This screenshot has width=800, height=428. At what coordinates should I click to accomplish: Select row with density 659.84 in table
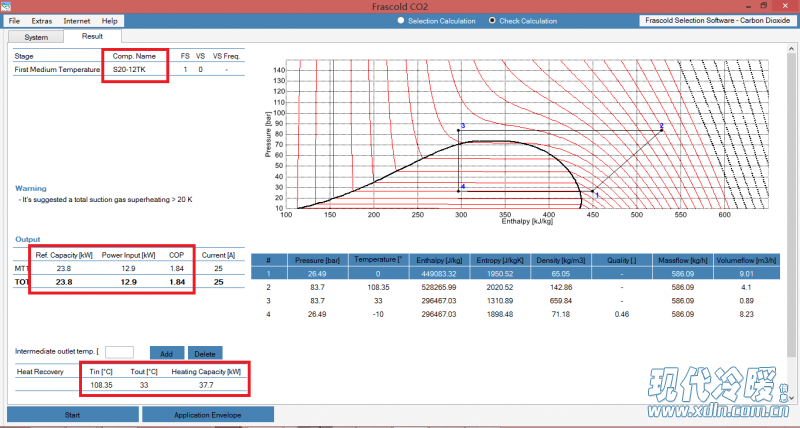pyautogui.click(x=515, y=301)
